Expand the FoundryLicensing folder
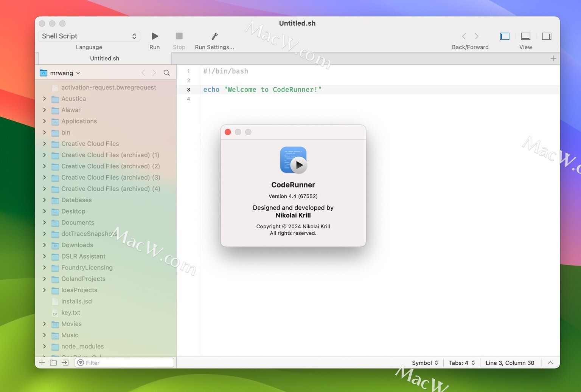Image resolution: width=581 pixels, height=392 pixels. coord(45,268)
